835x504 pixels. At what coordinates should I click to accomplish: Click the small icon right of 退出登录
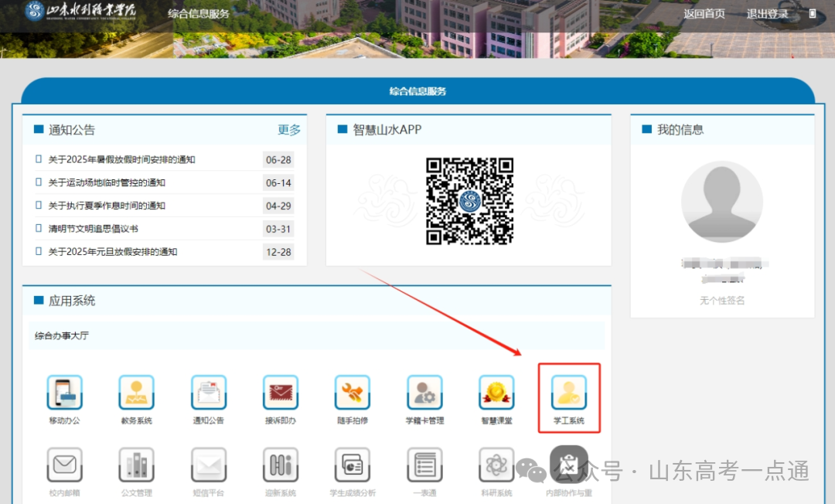click(x=812, y=14)
